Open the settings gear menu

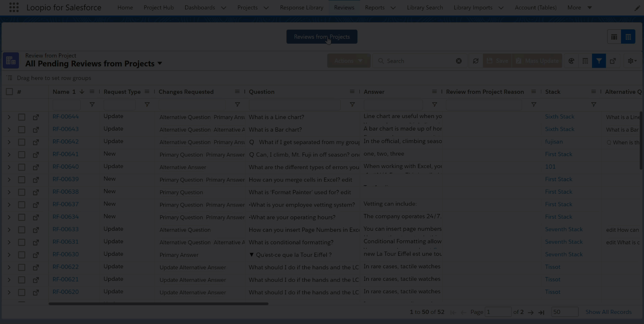click(x=632, y=61)
